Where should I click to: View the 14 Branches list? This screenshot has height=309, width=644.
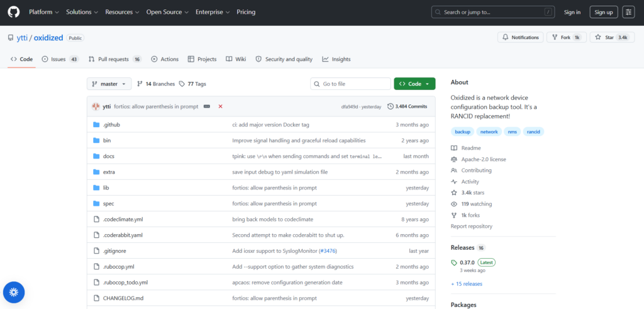pos(156,84)
